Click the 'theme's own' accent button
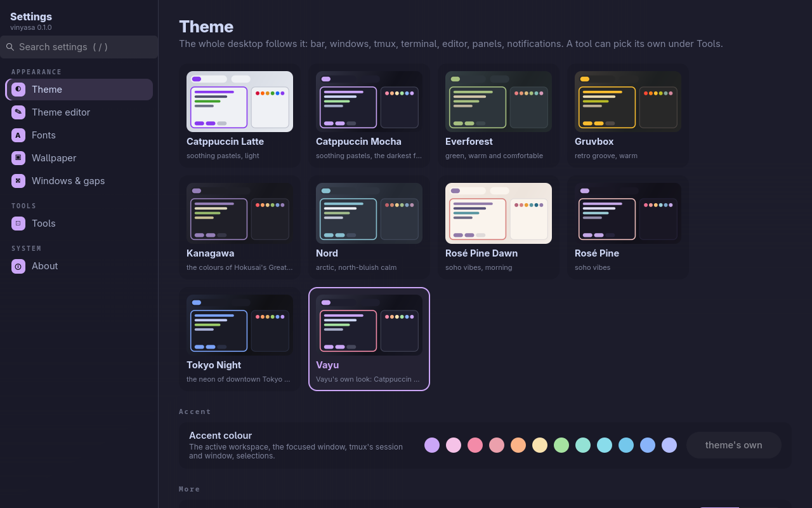The width and height of the screenshot is (812, 508). click(x=734, y=445)
